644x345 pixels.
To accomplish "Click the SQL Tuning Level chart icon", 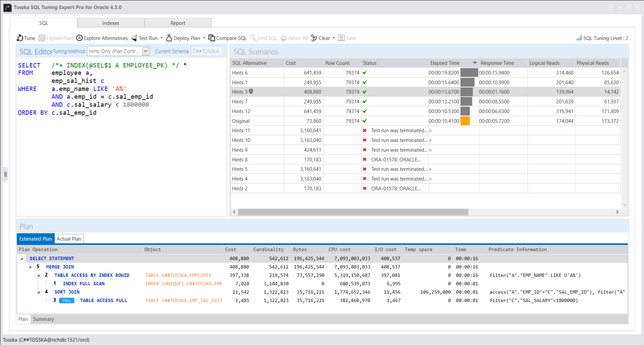I will tap(579, 38).
